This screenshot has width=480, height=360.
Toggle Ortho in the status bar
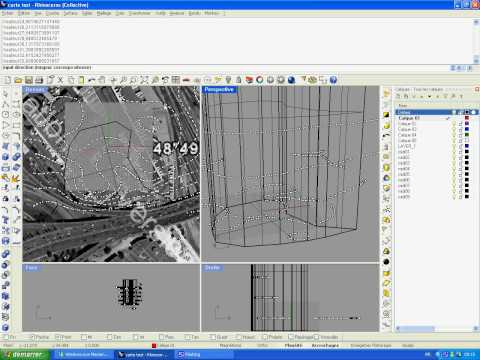(x=262, y=346)
